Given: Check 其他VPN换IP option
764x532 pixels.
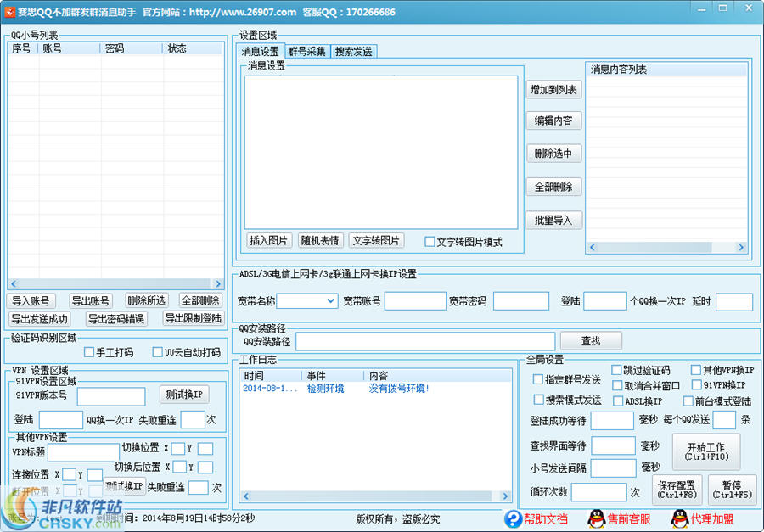Looking at the screenshot, I should [696, 370].
